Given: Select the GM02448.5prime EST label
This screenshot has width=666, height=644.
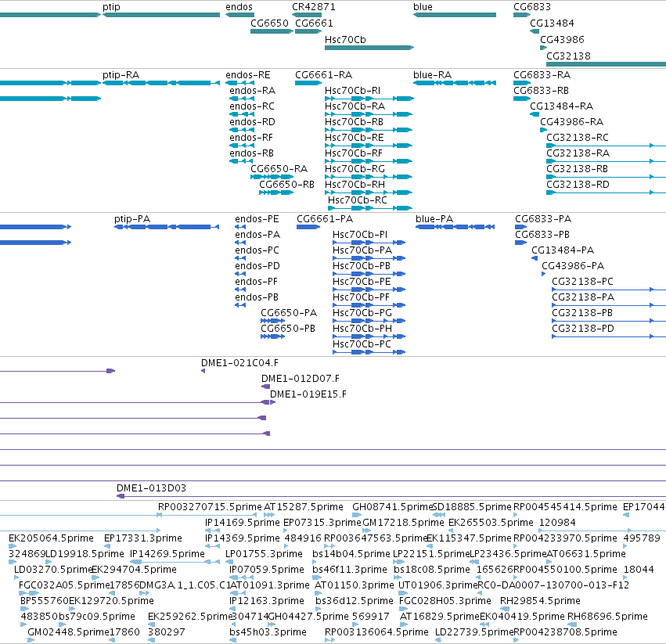Looking at the screenshot, I should 69,633.
